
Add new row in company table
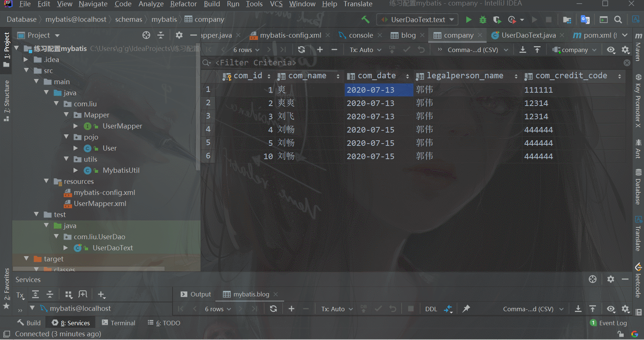click(320, 50)
